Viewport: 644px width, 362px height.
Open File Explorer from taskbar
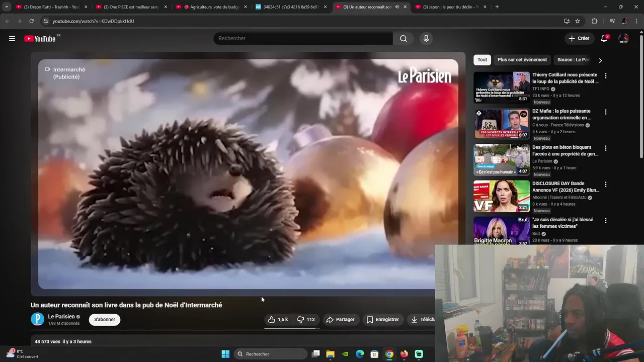[330, 354]
